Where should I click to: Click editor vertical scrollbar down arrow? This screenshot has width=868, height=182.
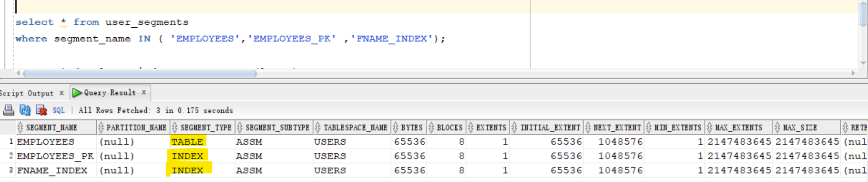[x=863, y=63]
